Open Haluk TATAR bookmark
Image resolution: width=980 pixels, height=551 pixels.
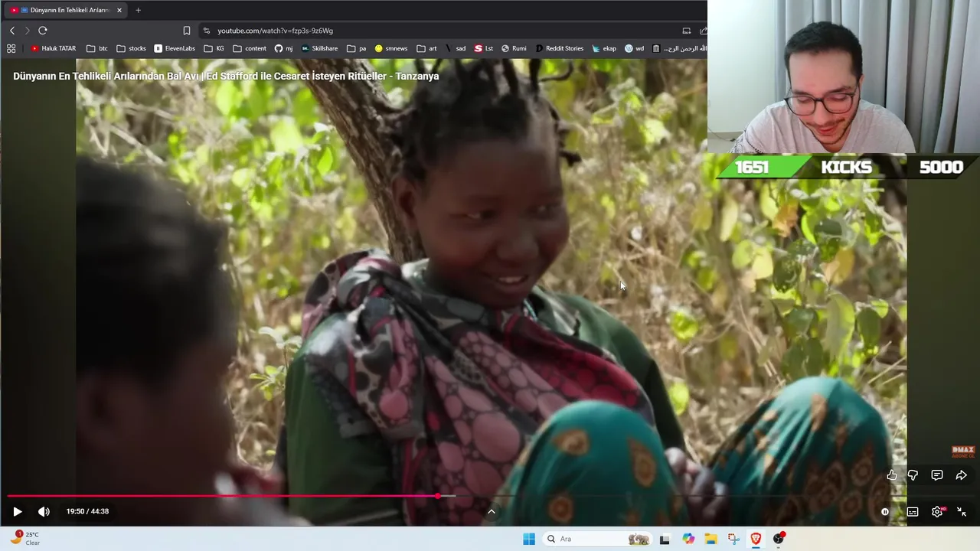pyautogui.click(x=54, y=48)
